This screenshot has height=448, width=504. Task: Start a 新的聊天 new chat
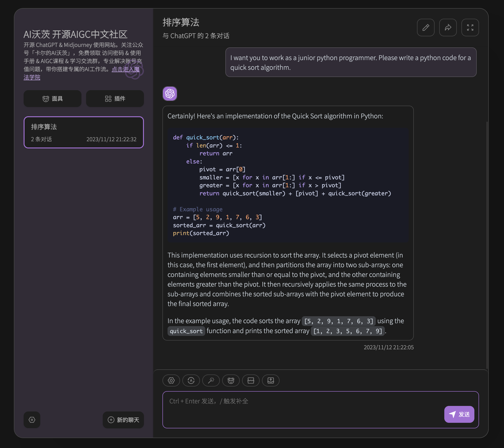123,420
